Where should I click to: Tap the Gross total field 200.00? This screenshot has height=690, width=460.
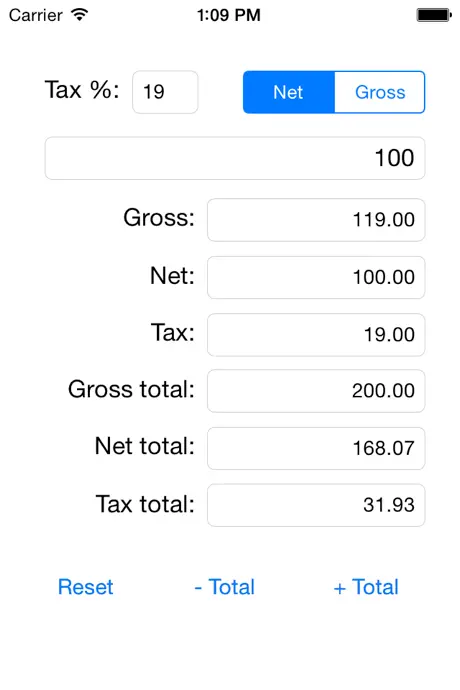(x=316, y=391)
